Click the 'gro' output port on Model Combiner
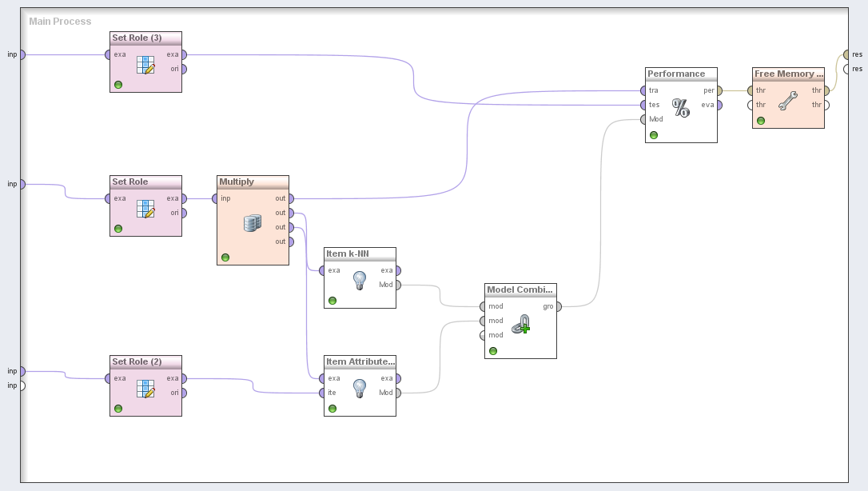Image resolution: width=868 pixels, height=491 pixels. click(x=559, y=306)
